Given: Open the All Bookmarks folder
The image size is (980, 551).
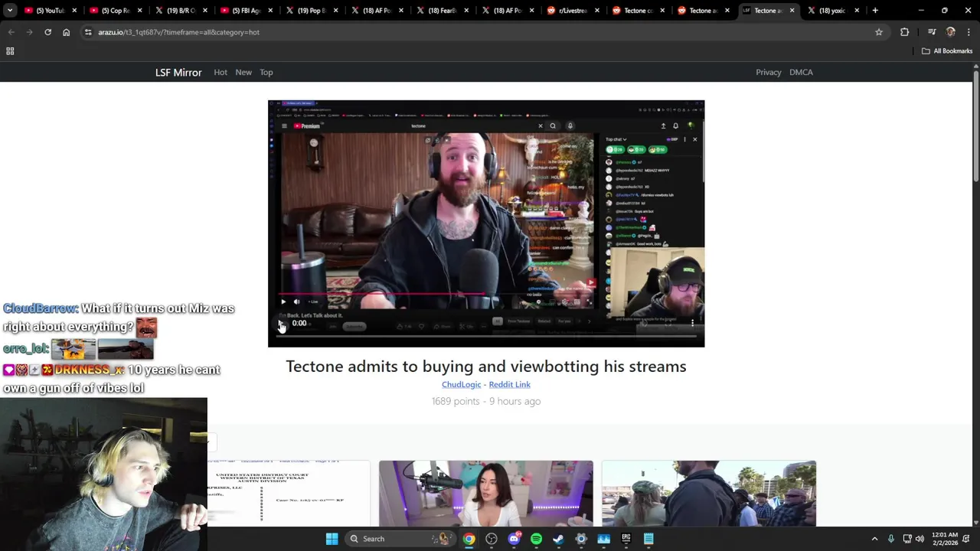Looking at the screenshot, I should tap(947, 51).
